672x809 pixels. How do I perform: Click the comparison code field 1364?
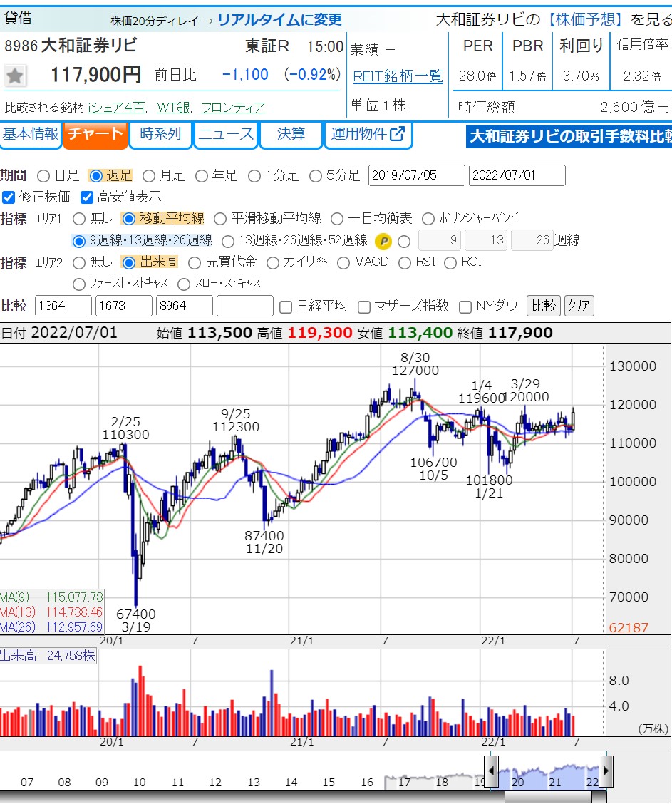(63, 306)
